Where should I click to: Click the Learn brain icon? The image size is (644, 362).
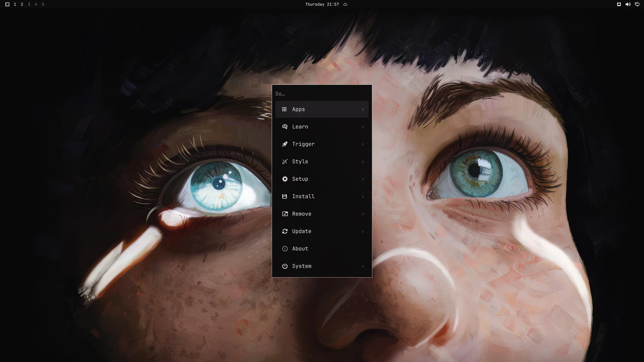[x=285, y=127]
